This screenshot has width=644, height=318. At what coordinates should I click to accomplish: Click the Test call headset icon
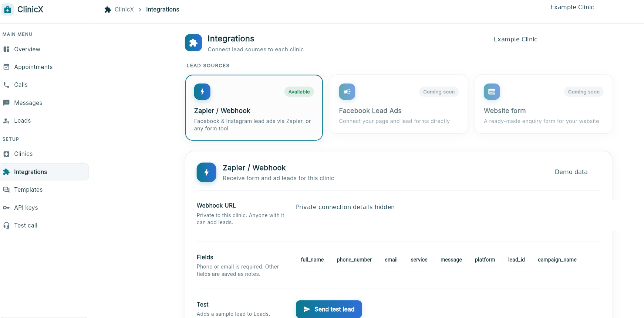click(x=6, y=225)
